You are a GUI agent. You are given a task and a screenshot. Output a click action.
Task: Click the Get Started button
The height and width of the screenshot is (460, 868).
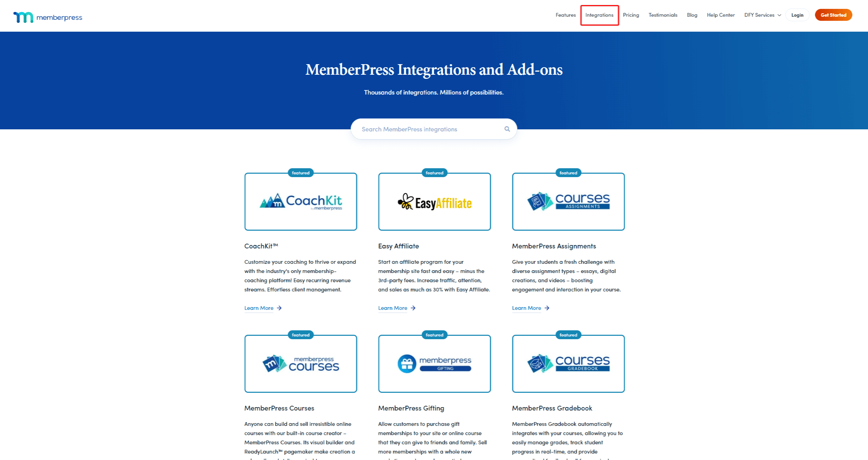coord(834,15)
